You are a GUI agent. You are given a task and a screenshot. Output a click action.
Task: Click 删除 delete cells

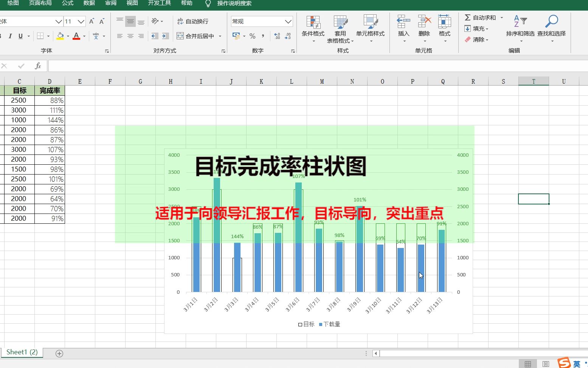pos(424,29)
